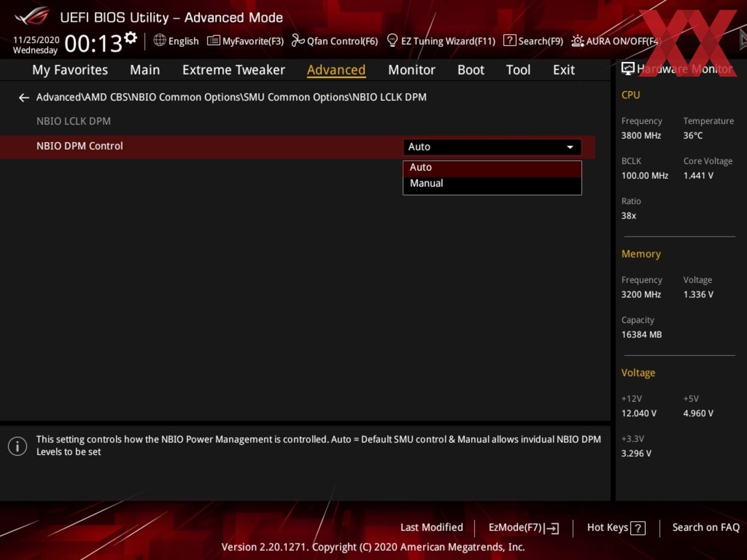Click Ratio value 38x
This screenshot has height=560, width=747.
628,216
